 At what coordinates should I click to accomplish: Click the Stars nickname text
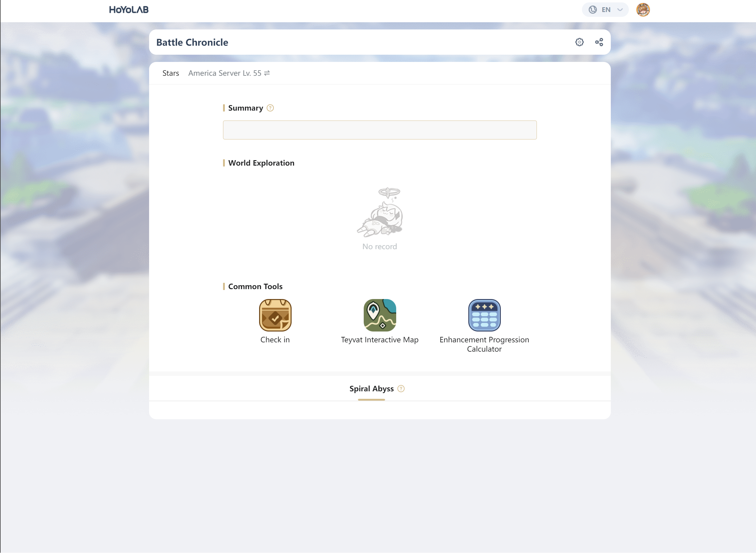[171, 73]
